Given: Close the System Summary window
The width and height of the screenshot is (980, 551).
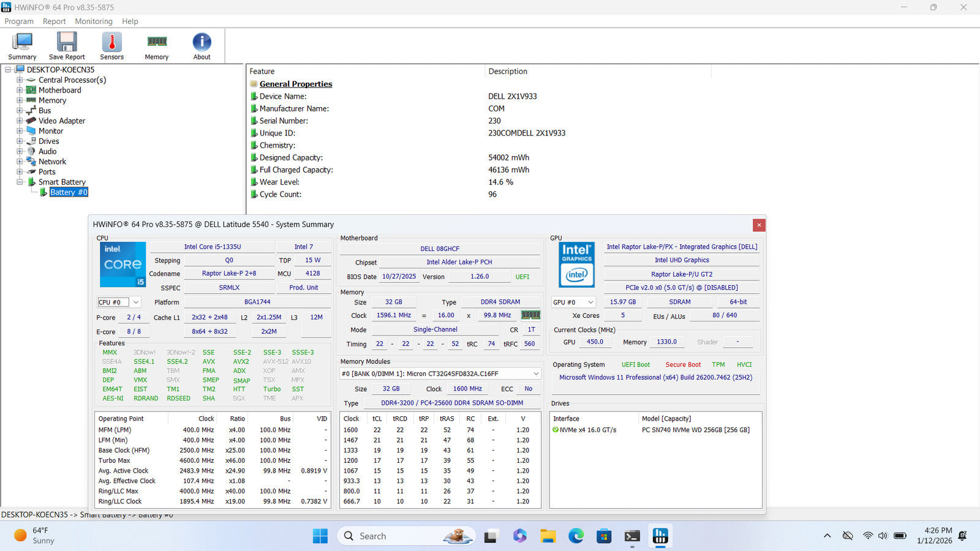Looking at the screenshot, I should pyautogui.click(x=759, y=225).
